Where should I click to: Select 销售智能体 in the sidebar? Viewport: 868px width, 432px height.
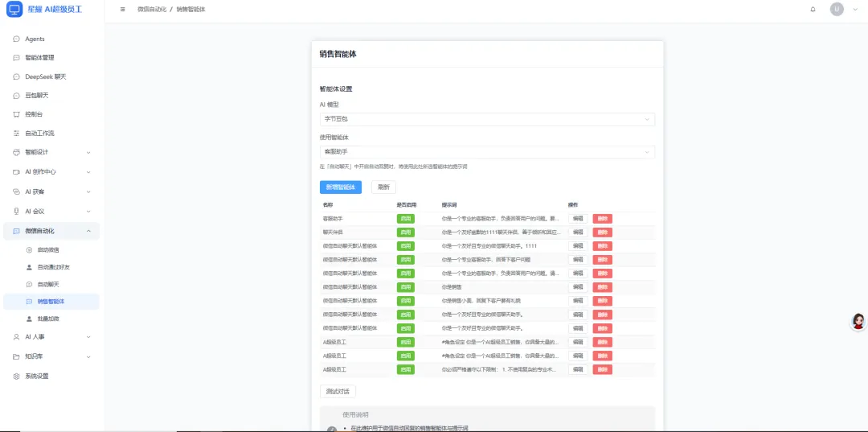[51, 302]
